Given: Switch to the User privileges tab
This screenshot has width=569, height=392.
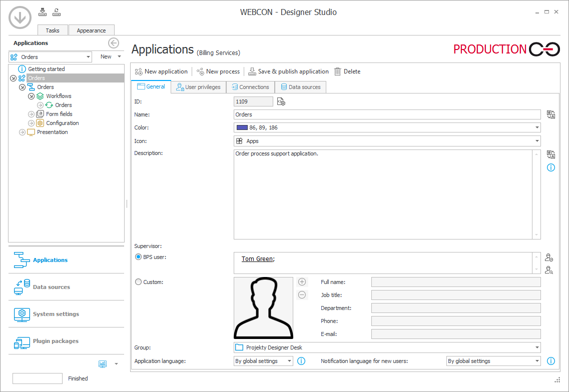Looking at the screenshot, I should (x=199, y=87).
